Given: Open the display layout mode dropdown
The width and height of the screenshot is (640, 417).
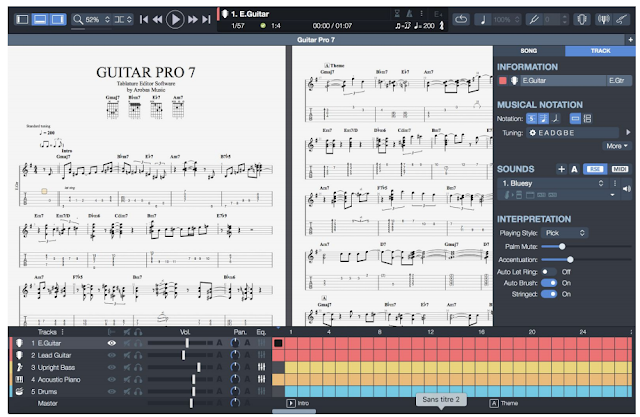Looking at the screenshot, I should (x=123, y=19).
